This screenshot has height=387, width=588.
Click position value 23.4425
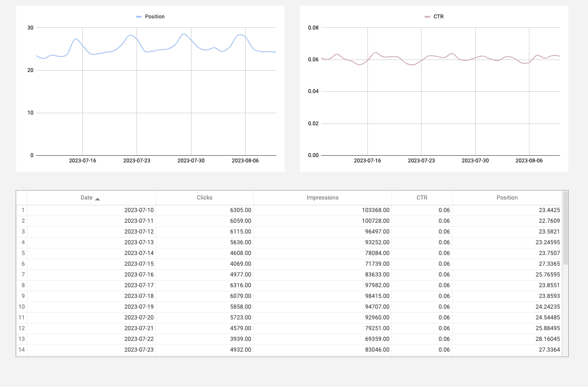point(550,210)
